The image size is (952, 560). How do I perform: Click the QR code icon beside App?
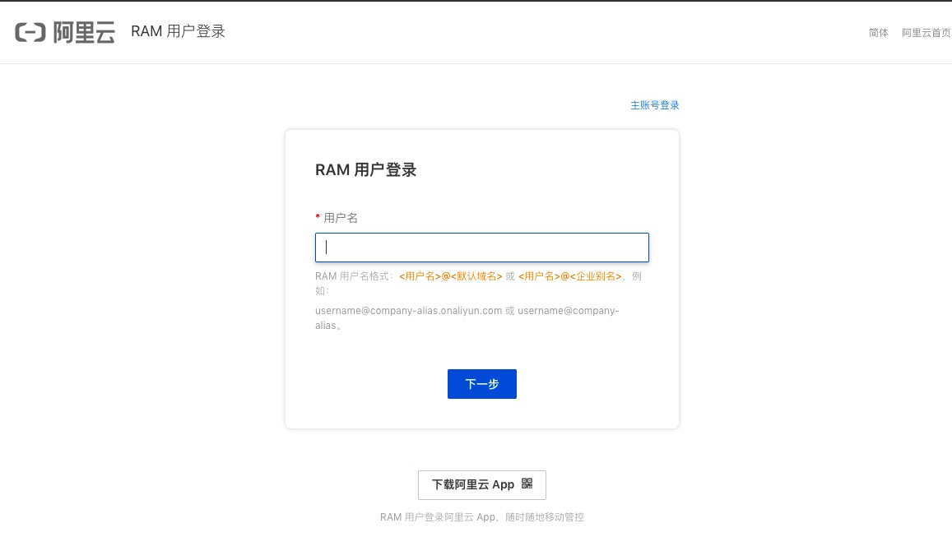tap(527, 484)
